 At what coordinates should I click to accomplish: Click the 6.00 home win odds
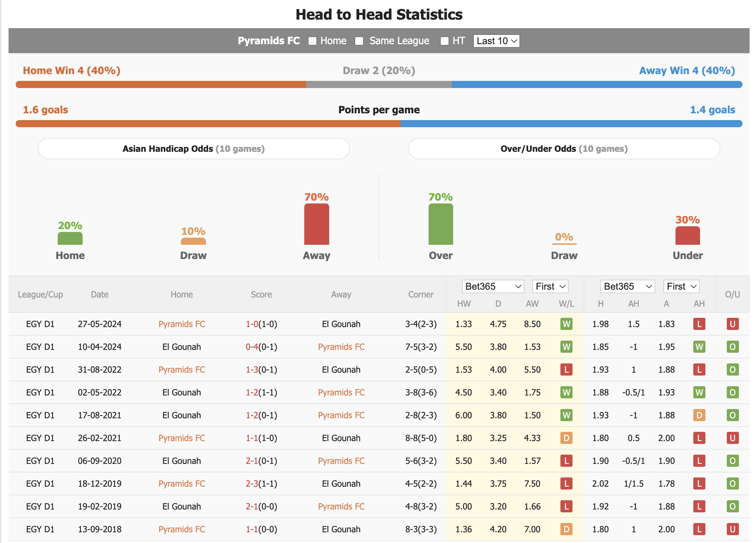(x=464, y=415)
